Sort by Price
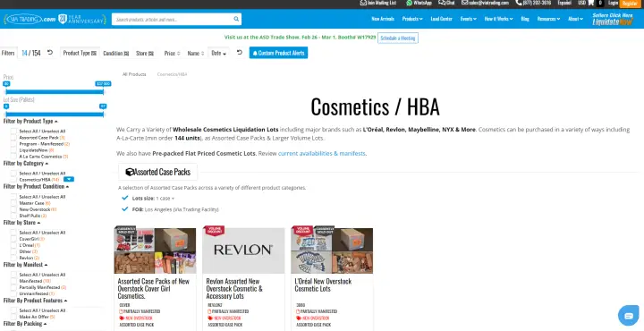The width and height of the screenshot is (644, 331). [x=172, y=53]
